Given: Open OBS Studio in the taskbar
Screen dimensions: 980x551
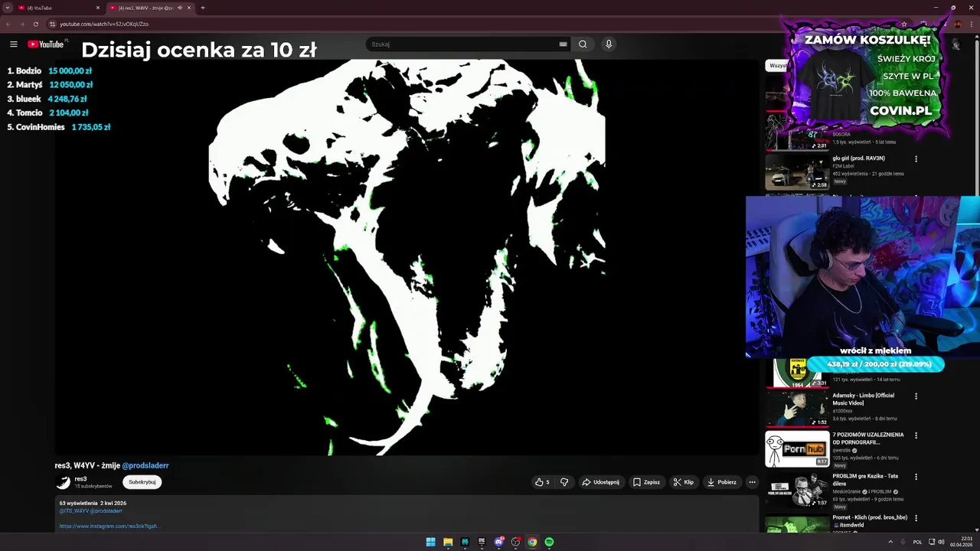Looking at the screenshot, I should pyautogui.click(x=515, y=542).
